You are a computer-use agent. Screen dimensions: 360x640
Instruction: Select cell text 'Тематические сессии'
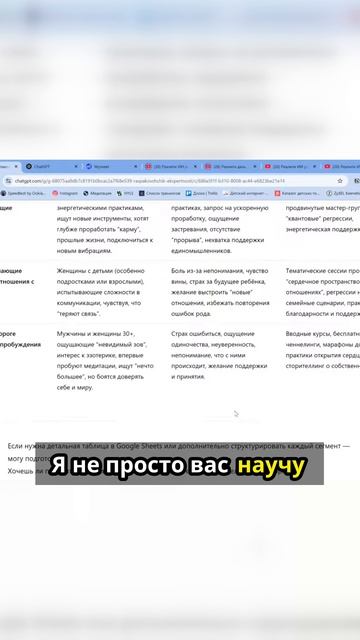[x=316, y=271]
